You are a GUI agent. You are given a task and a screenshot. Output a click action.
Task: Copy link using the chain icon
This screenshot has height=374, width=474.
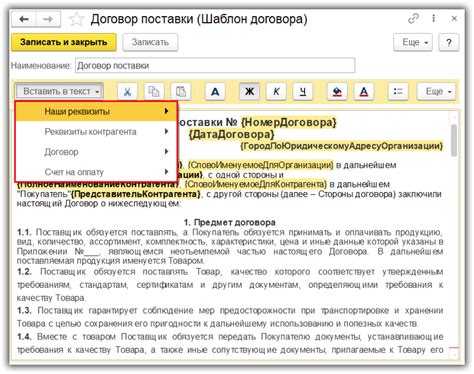(413, 19)
